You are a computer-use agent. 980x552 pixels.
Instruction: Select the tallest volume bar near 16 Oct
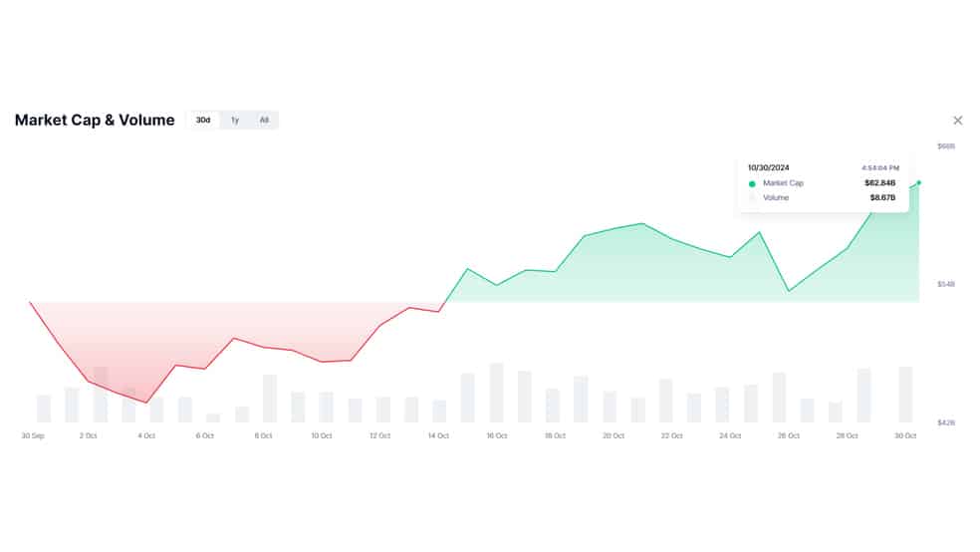click(496, 393)
